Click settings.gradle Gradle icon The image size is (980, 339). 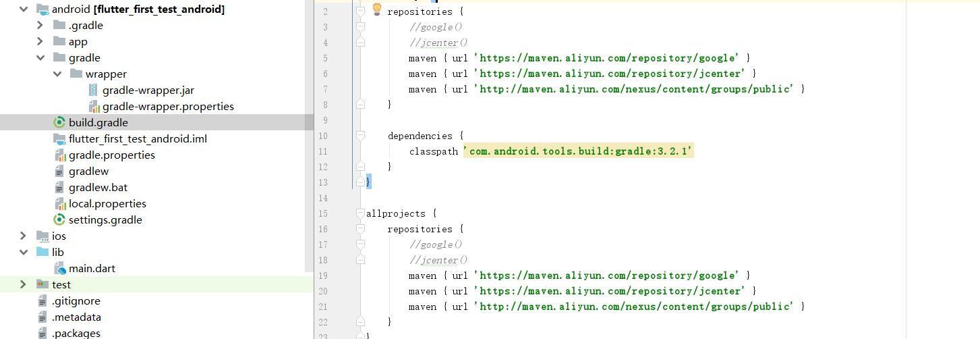(59, 220)
